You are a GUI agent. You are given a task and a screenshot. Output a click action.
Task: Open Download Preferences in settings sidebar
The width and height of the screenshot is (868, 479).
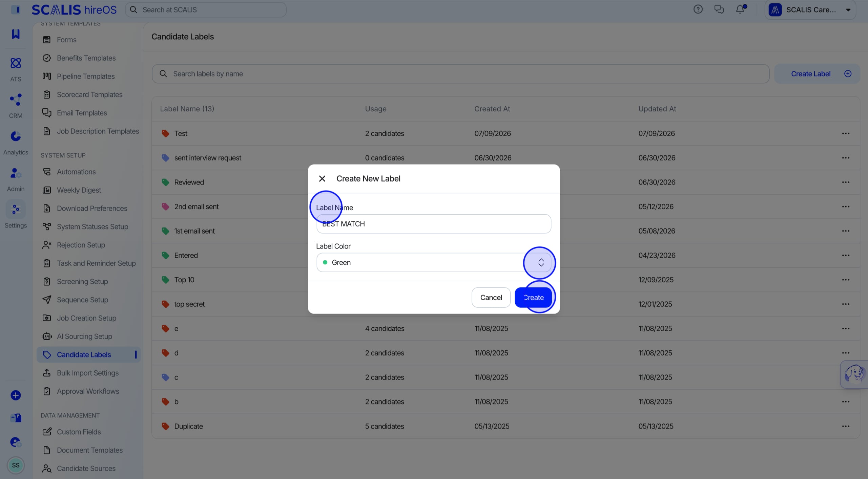(x=89, y=208)
